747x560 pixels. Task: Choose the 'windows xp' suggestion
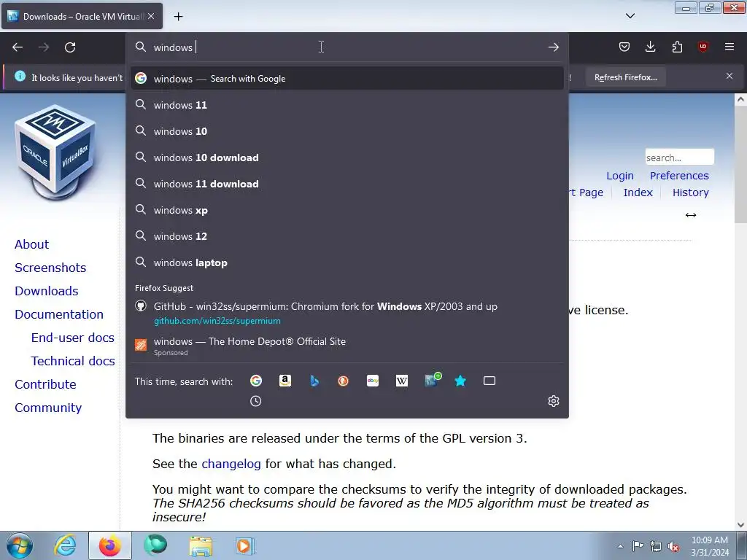(x=347, y=210)
